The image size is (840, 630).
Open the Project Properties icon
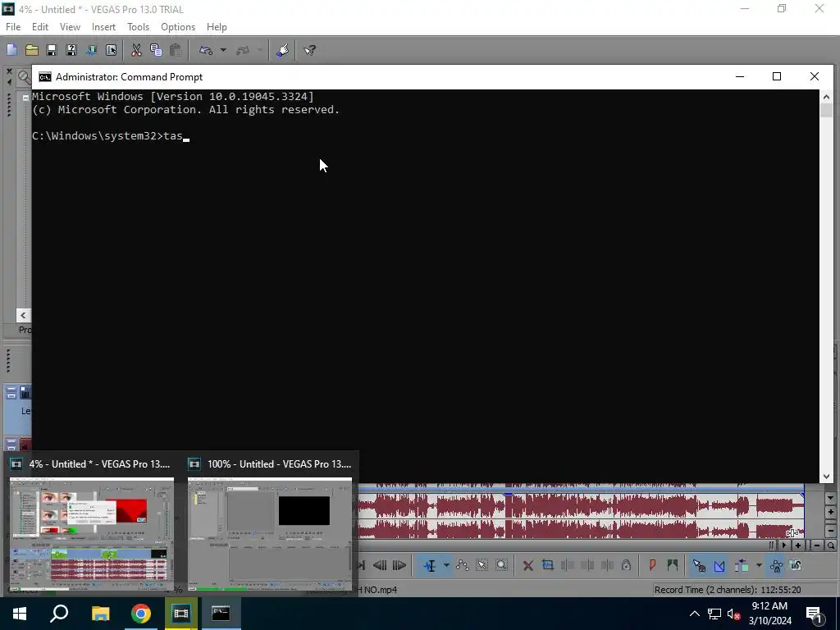tap(111, 50)
